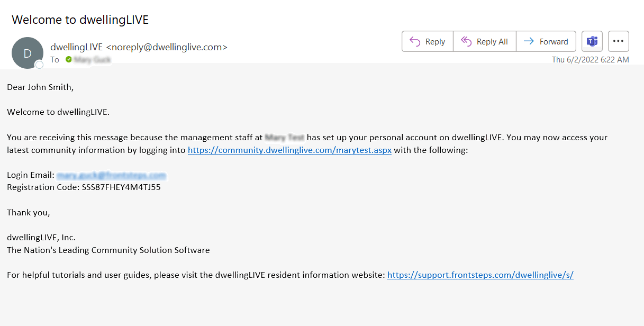Image resolution: width=644 pixels, height=326 pixels.
Task: Forward this email
Action: tap(546, 41)
